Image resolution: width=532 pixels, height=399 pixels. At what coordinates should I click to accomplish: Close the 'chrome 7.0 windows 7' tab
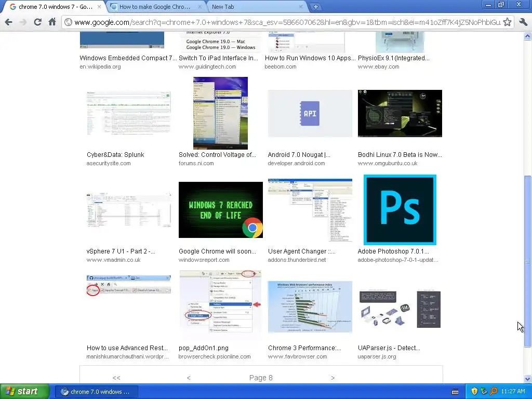click(99, 7)
